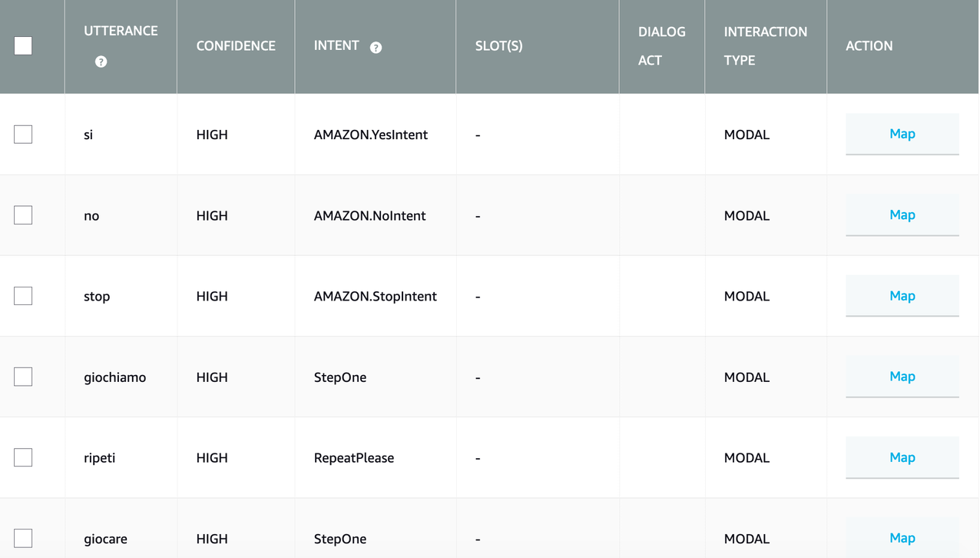980x558 pixels.
Task: Map the "stop" utterance
Action: pyautogui.click(x=902, y=296)
